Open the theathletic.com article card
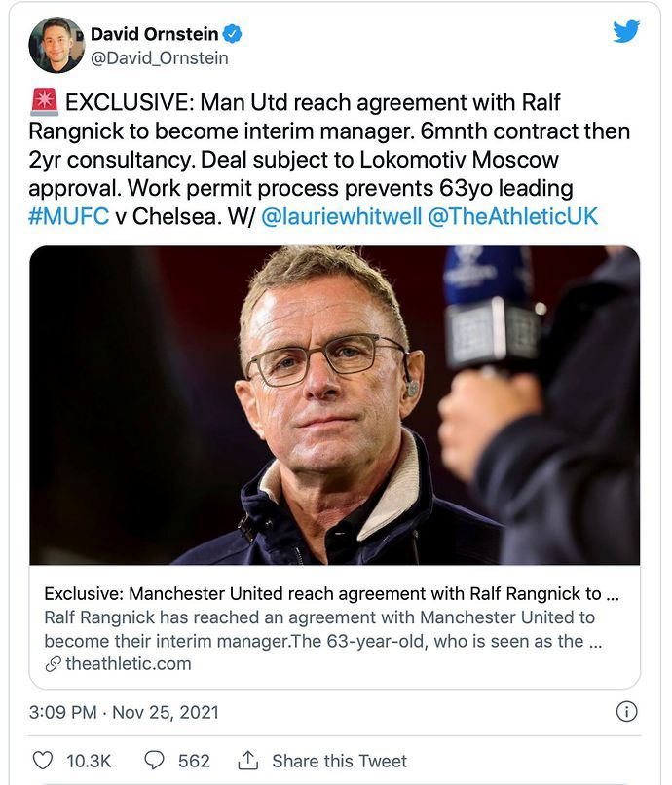The height and width of the screenshot is (785, 672). point(336,623)
